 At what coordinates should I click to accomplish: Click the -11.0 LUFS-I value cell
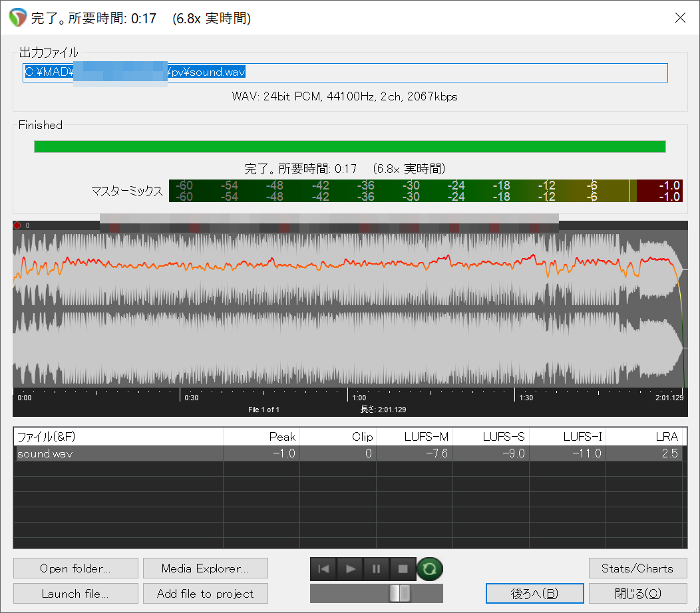pos(568,453)
